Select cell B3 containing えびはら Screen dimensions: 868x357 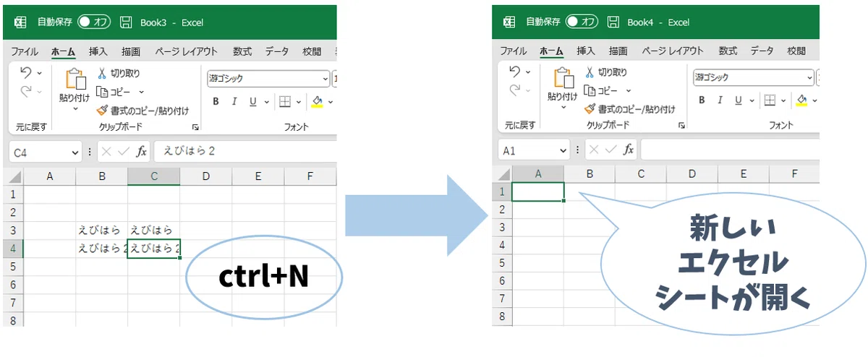101,231
